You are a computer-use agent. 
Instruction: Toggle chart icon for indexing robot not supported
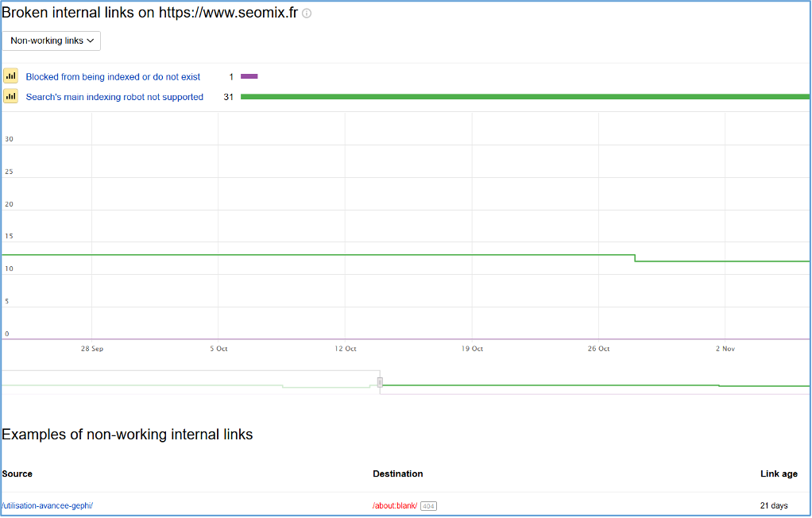(10, 96)
